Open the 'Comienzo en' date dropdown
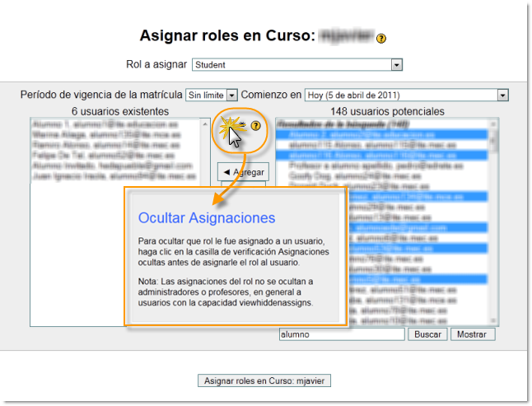The image size is (532, 406). pyautogui.click(x=407, y=96)
